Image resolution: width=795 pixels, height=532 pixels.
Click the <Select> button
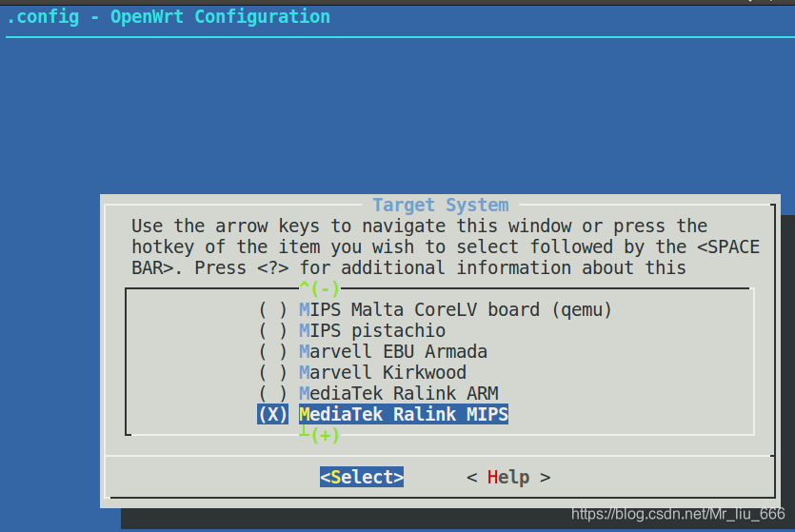coord(362,477)
